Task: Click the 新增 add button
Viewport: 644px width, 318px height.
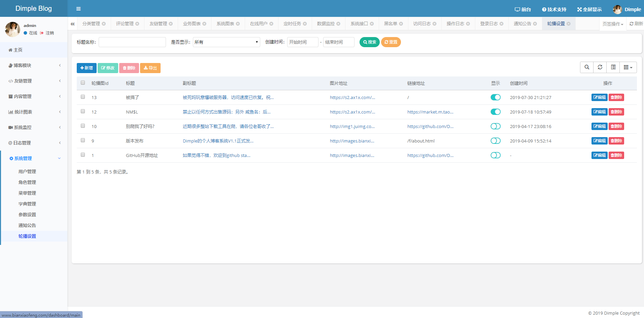Action: (87, 68)
